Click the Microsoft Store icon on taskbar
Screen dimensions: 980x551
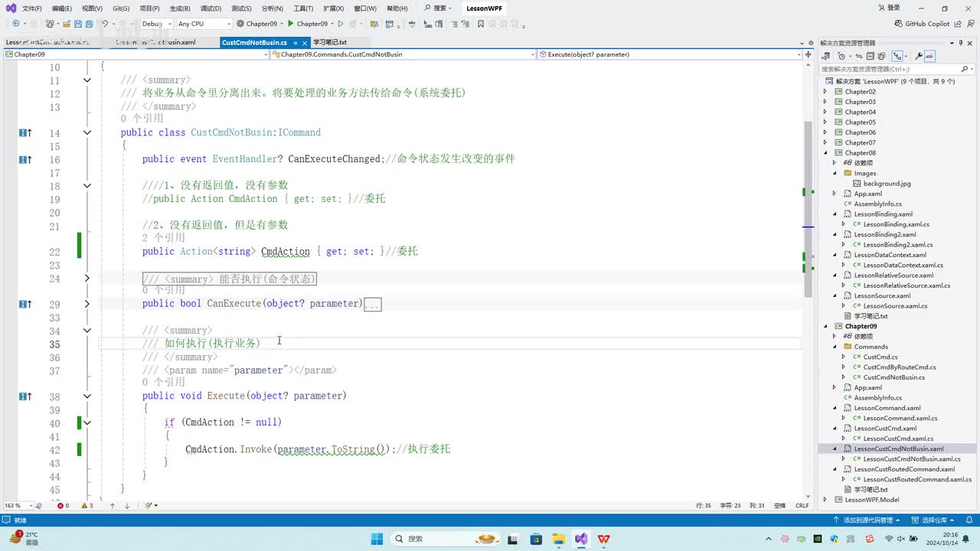537,539
